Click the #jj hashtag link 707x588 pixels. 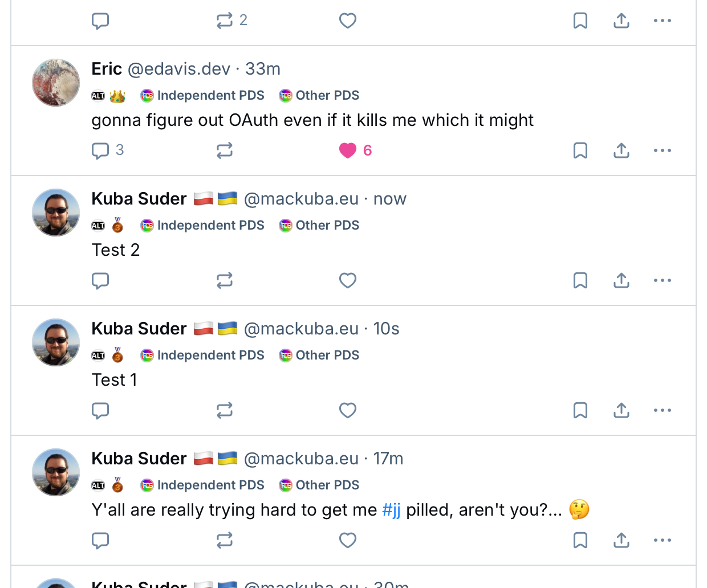[391, 510]
